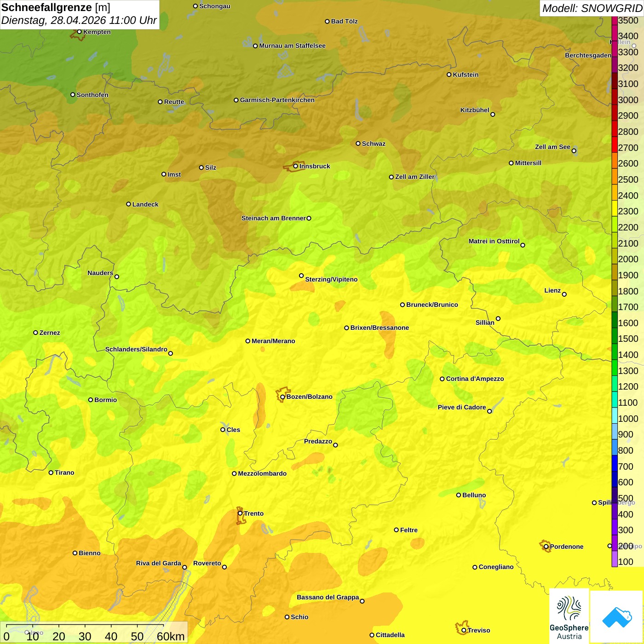Click the 'Modell: SNOWGRID' label
The image size is (644, 644).
tap(592, 8)
